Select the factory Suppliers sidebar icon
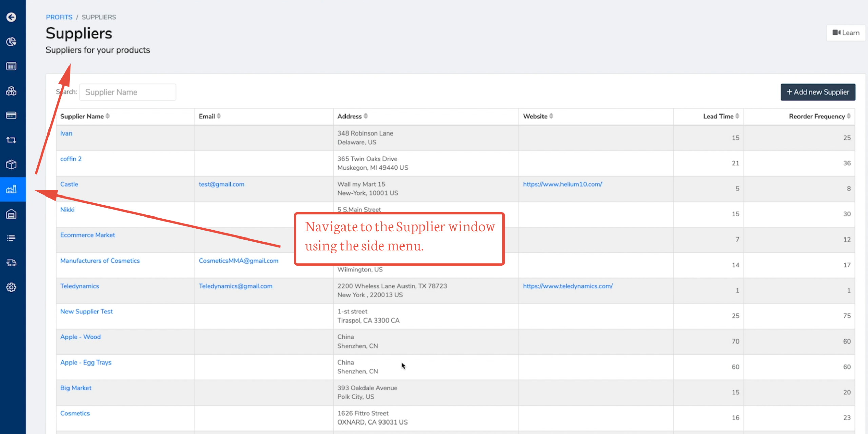 tap(11, 189)
